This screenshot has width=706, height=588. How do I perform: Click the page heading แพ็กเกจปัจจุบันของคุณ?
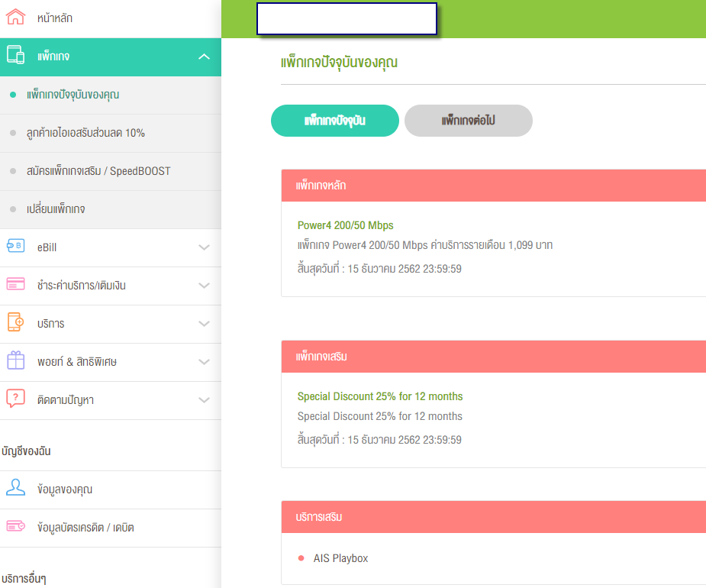pyautogui.click(x=339, y=62)
